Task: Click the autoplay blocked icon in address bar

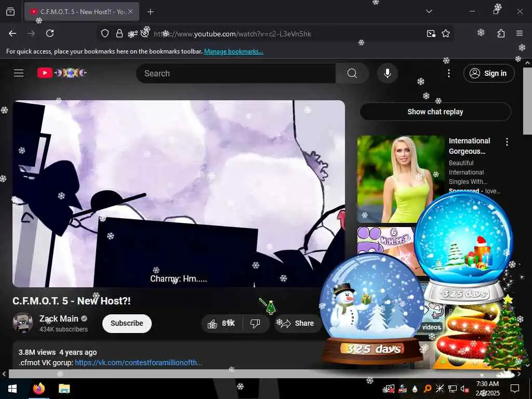Action: 145,33
